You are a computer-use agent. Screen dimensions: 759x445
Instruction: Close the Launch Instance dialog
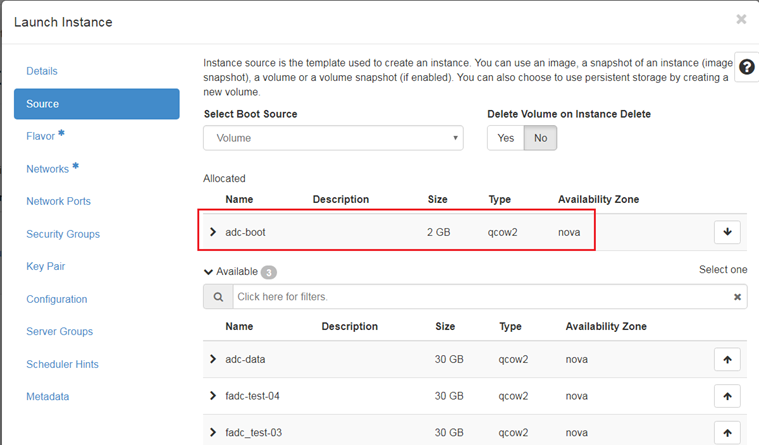(x=741, y=19)
